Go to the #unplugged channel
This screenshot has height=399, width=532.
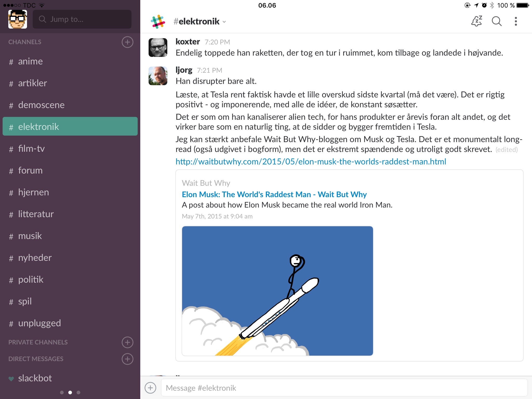[x=70, y=323]
